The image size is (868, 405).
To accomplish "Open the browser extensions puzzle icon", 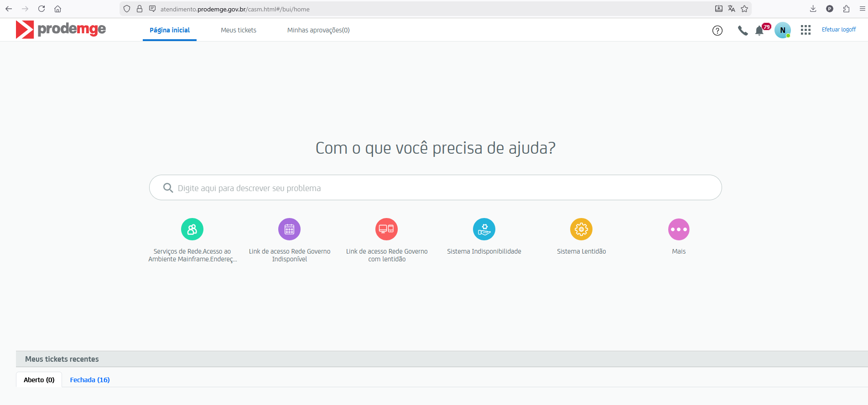I will click(846, 9).
